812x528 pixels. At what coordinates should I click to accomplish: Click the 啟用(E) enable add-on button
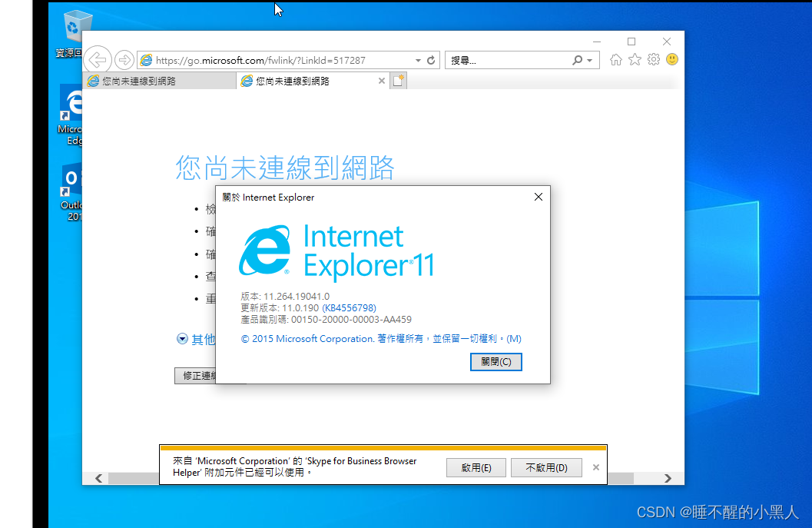pyautogui.click(x=476, y=468)
